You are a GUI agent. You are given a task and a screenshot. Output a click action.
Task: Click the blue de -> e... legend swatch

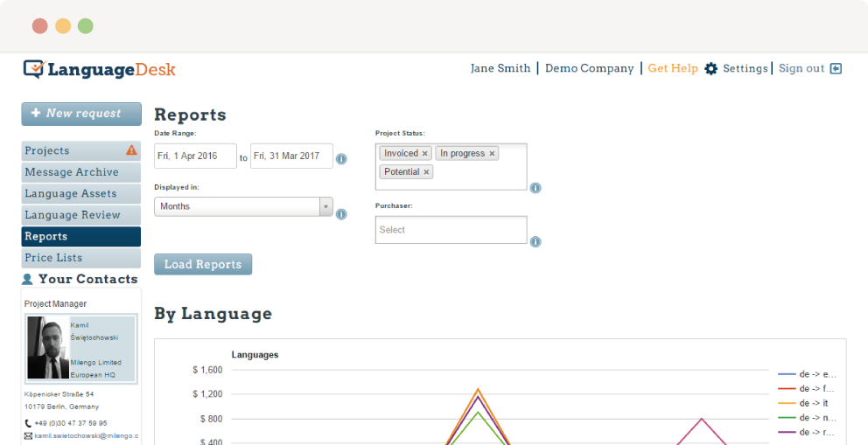(x=787, y=374)
